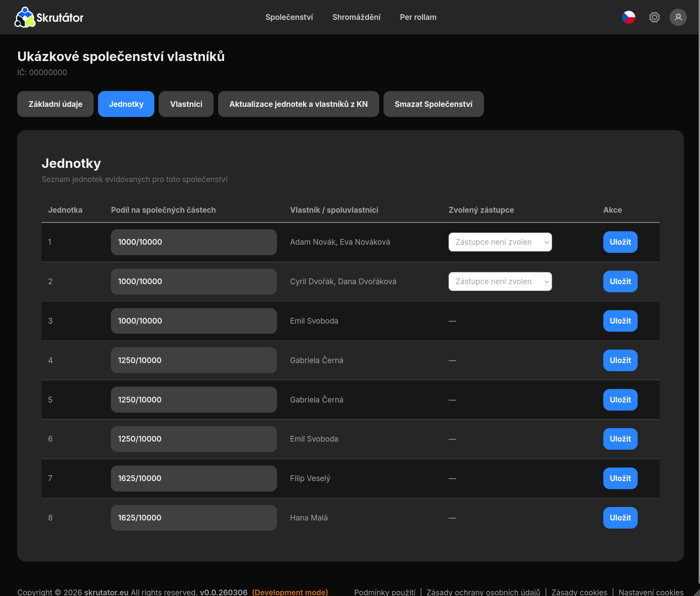This screenshot has width=700, height=596.
Task: Click the share field of unit 1
Action: (193, 242)
